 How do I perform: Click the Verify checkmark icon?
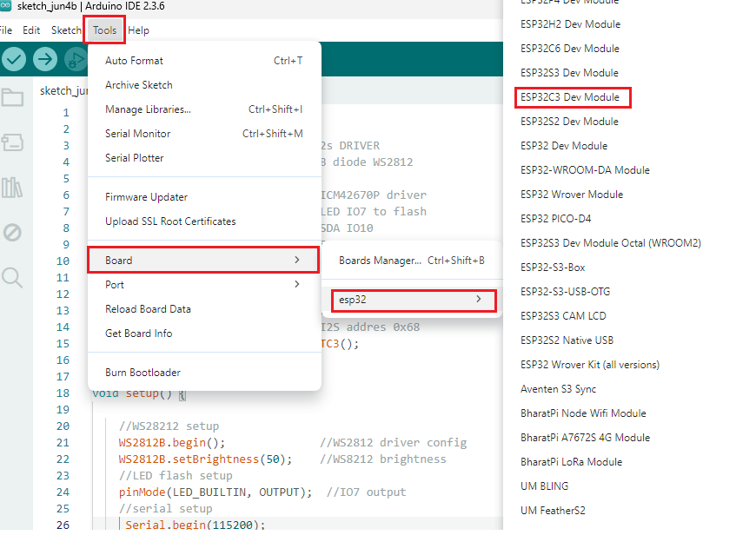[x=13, y=59]
